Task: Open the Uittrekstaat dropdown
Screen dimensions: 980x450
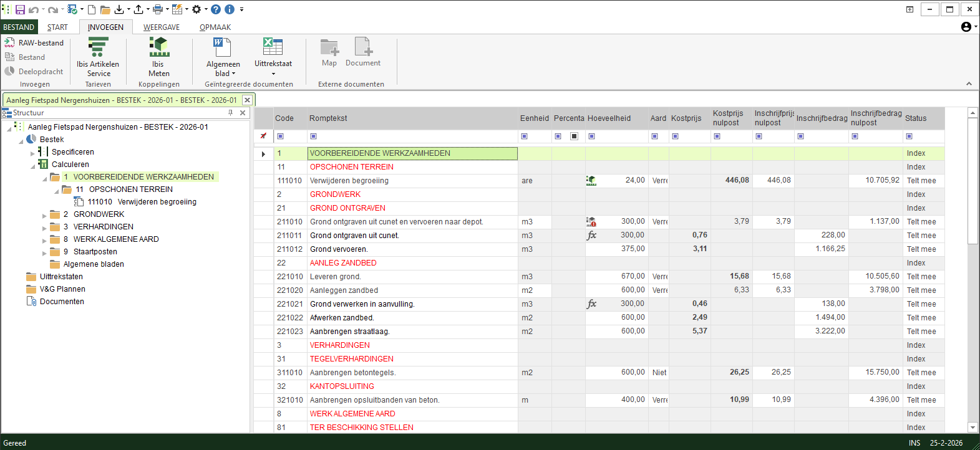Action: pyautogui.click(x=273, y=74)
